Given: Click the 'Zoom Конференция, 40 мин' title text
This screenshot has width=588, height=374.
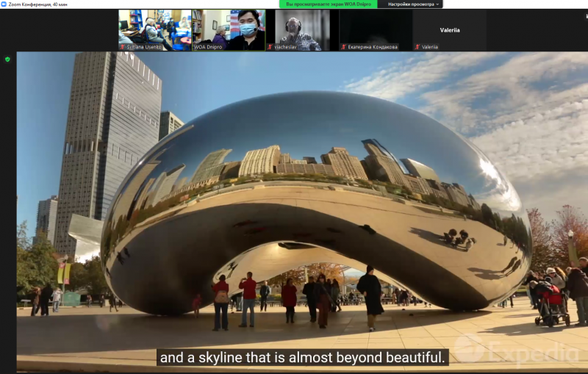Looking at the screenshot, I should pyautogui.click(x=38, y=4).
